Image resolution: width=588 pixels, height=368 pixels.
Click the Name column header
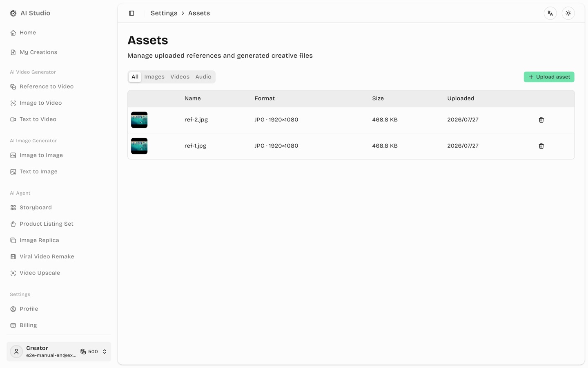[x=193, y=99]
